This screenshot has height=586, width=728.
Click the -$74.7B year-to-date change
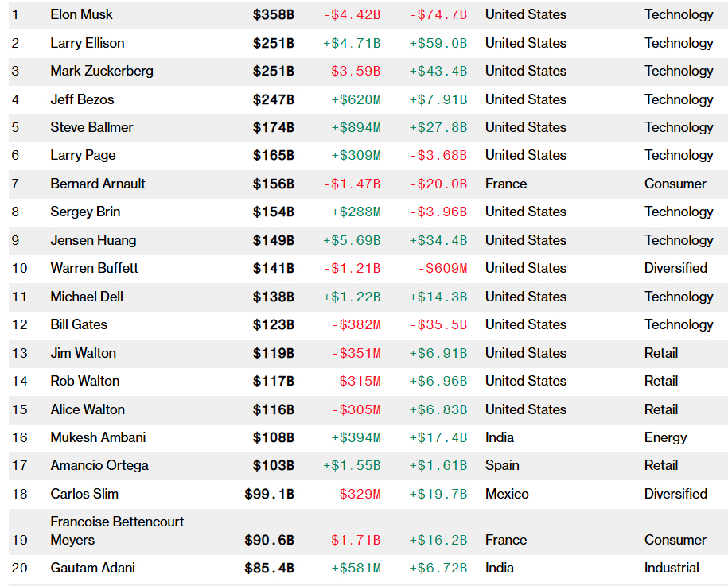[438, 15]
